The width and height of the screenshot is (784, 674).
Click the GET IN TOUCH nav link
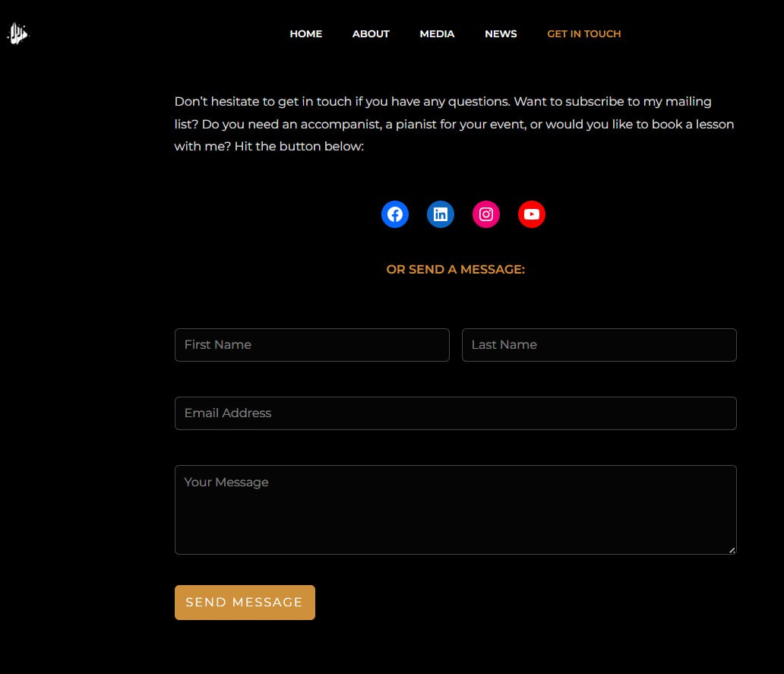coord(583,34)
